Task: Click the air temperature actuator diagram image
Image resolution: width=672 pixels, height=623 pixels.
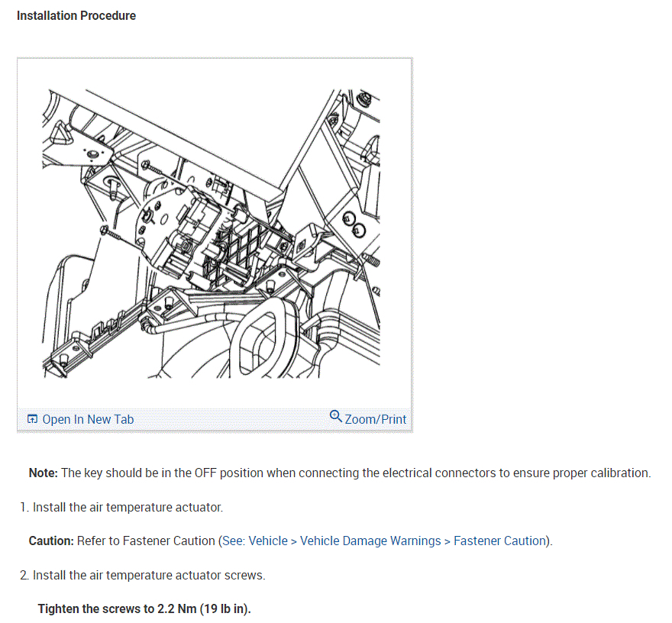Action: [x=211, y=234]
